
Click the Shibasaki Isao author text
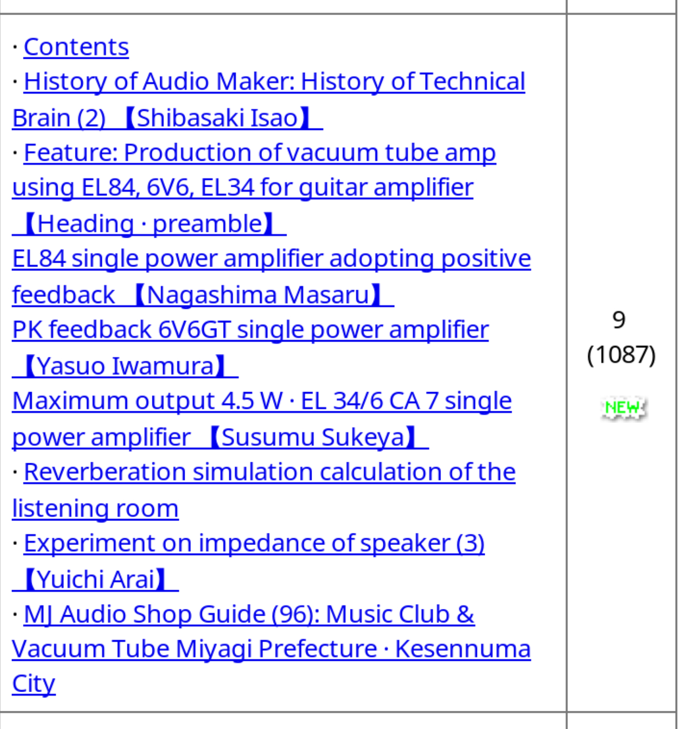pyautogui.click(x=217, y=118)
